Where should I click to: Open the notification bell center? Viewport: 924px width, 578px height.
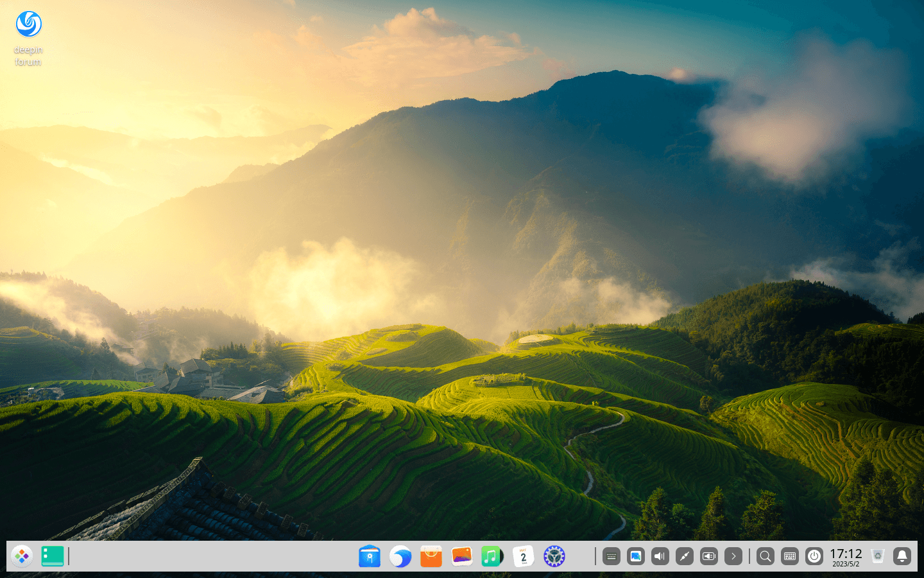click(902, 556)
